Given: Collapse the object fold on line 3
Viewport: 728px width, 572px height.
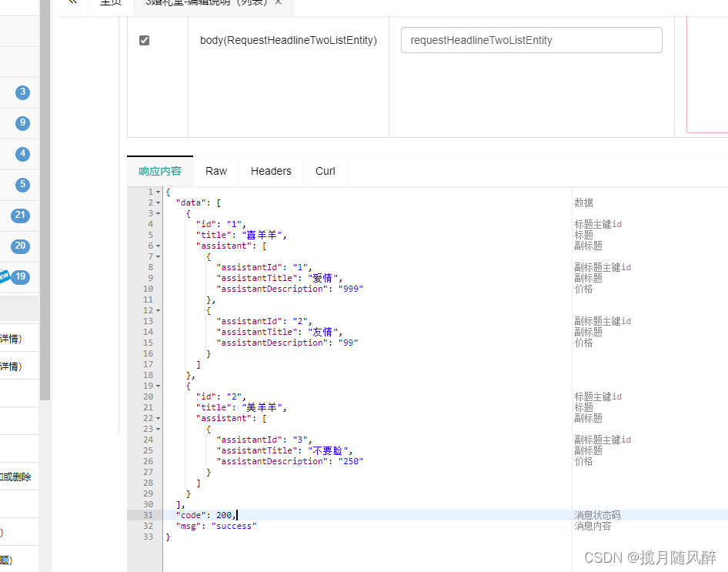Looking at the screenshot, I should click(159, 213).
